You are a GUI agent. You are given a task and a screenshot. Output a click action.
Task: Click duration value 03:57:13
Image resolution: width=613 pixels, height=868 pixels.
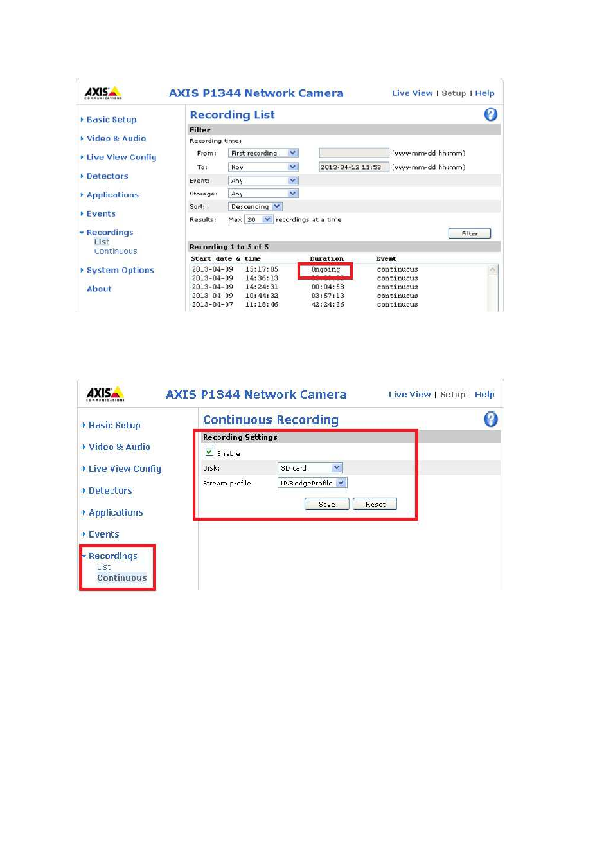328,296
